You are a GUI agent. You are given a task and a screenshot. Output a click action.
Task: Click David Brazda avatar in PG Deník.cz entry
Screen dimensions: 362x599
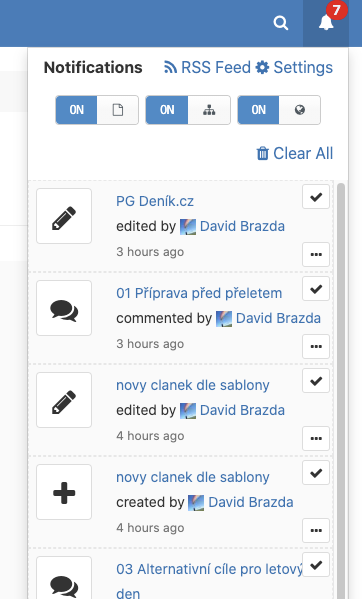(187, 227)
